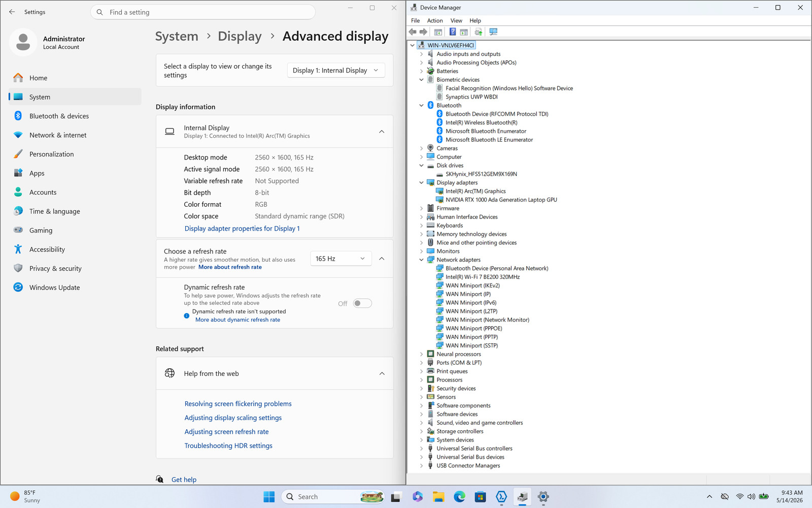The image size is (812, 508).
Task: Open Adjusting display scaling settings link
Action: [233, 418]
